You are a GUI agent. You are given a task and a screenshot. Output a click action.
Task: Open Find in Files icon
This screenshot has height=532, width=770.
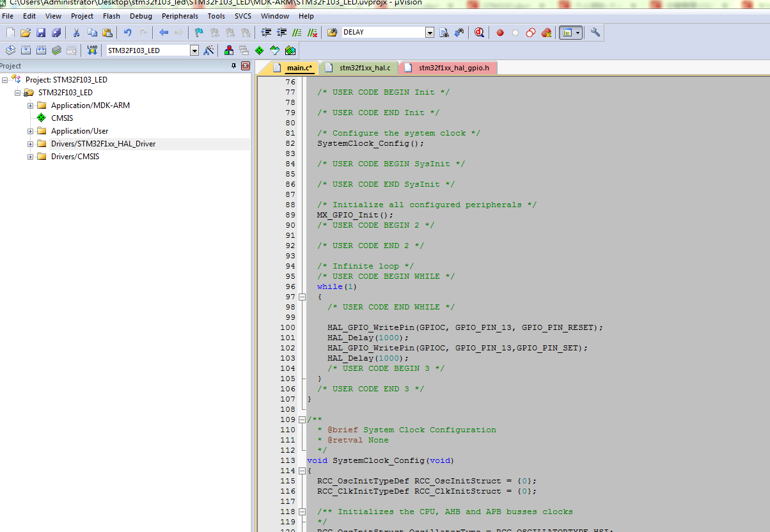click(333, 33)
